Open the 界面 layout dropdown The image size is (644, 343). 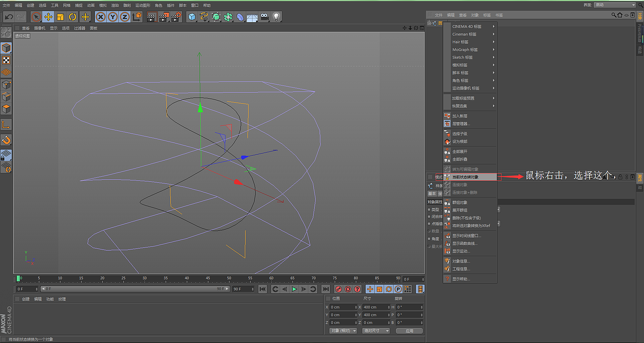[x=615, y=5]
